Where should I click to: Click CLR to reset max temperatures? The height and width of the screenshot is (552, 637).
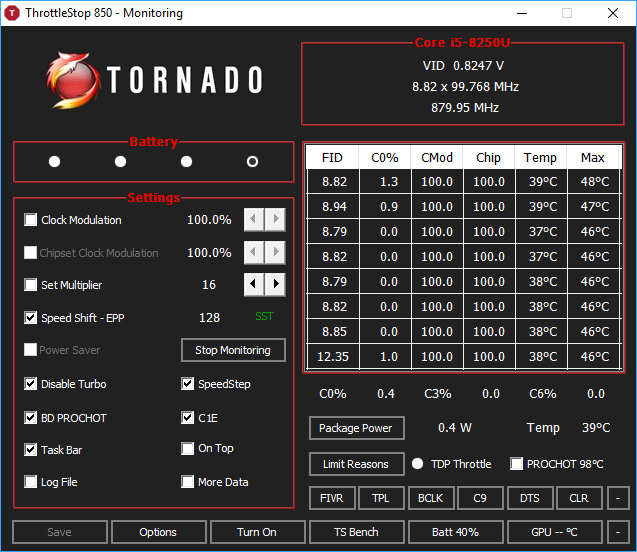[x=579, y=498]
